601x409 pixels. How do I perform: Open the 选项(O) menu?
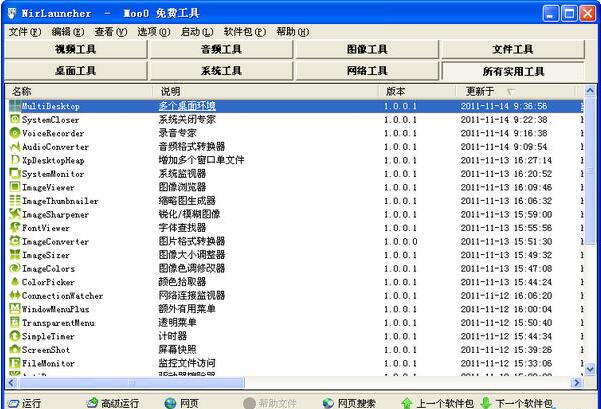[153, 32]
